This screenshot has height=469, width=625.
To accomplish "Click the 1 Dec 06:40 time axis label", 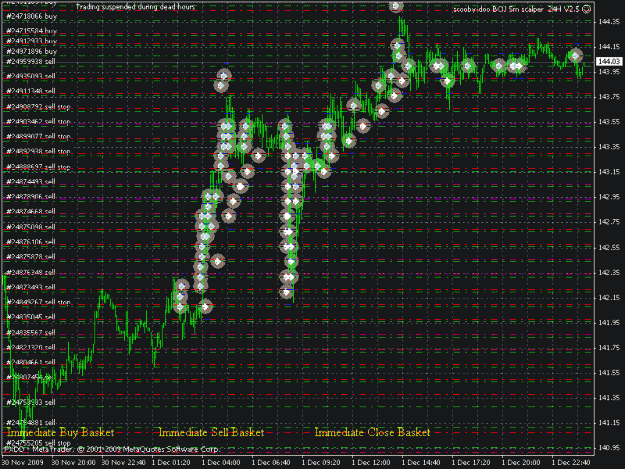I will click(x=271, y=463).
